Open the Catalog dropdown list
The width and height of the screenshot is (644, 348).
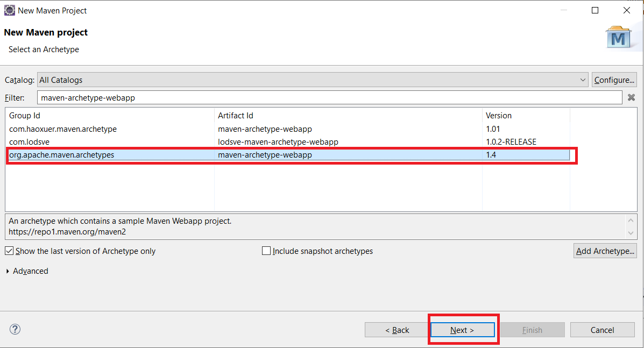point(583,80)
